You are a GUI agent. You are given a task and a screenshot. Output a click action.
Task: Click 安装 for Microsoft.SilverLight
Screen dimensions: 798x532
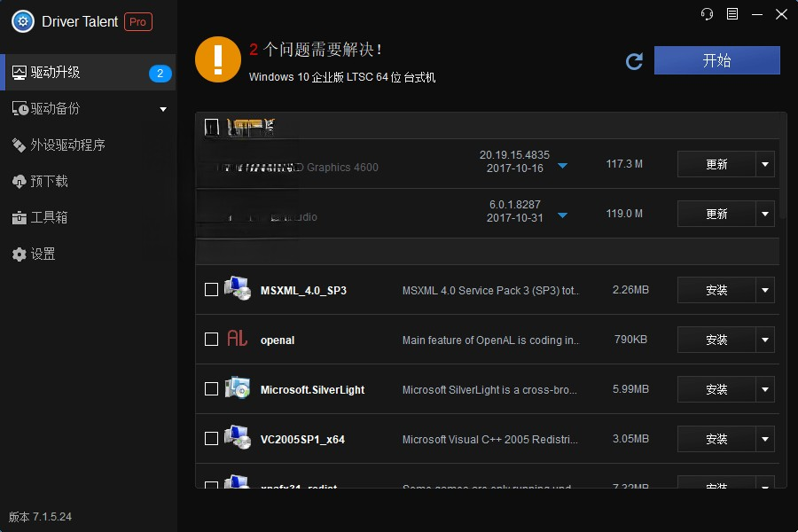tap(716, 389)
